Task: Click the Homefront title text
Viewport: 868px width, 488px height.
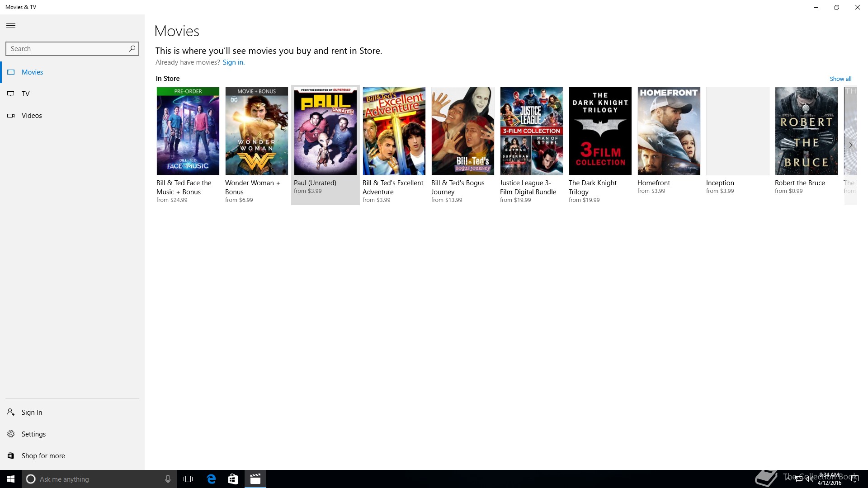Action: click(x=654, y=183)
